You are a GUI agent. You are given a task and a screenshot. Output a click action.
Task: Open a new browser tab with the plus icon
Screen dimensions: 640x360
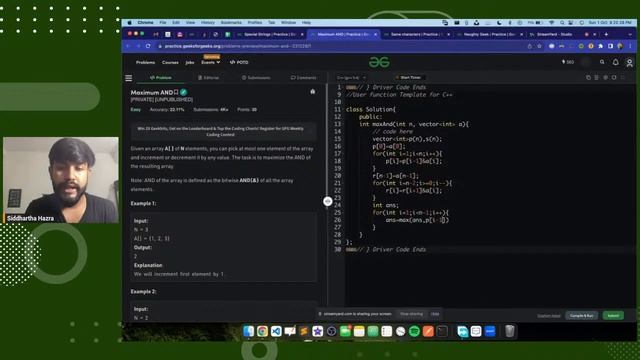[606, 34]
